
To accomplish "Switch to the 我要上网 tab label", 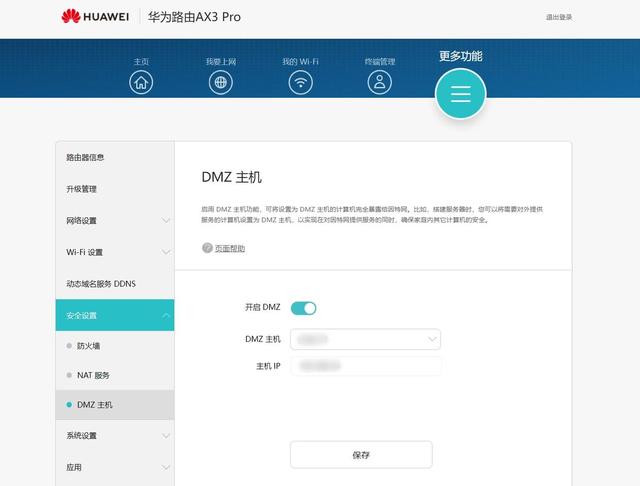I will pos(221,62).
